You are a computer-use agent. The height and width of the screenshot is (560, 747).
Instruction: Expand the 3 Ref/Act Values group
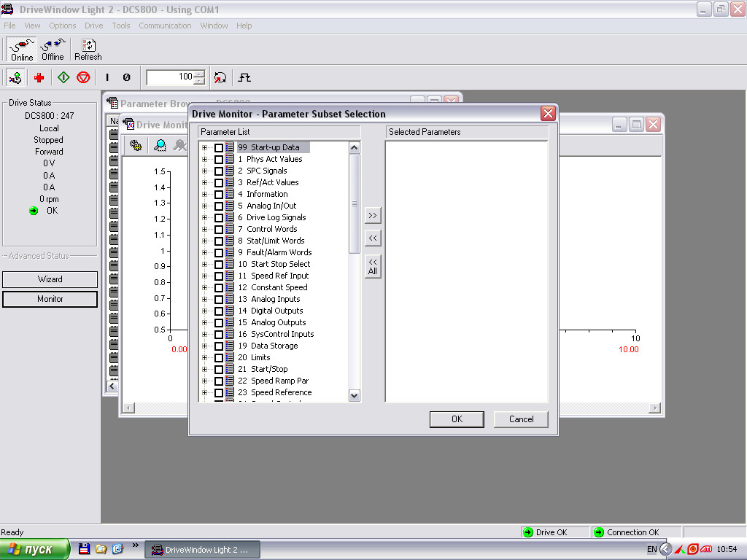pos(205,182)
